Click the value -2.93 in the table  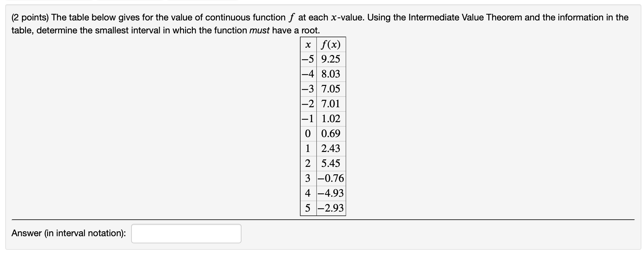pos(330,208)
